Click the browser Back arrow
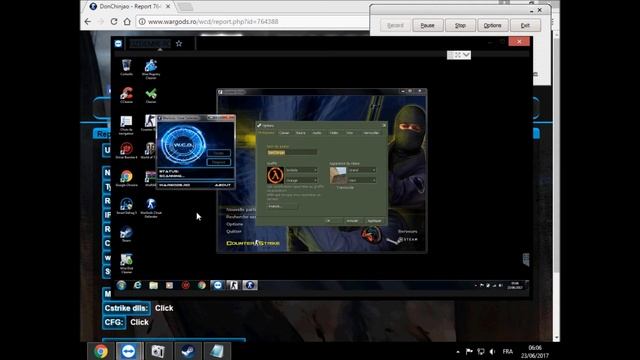 point(88,21)
